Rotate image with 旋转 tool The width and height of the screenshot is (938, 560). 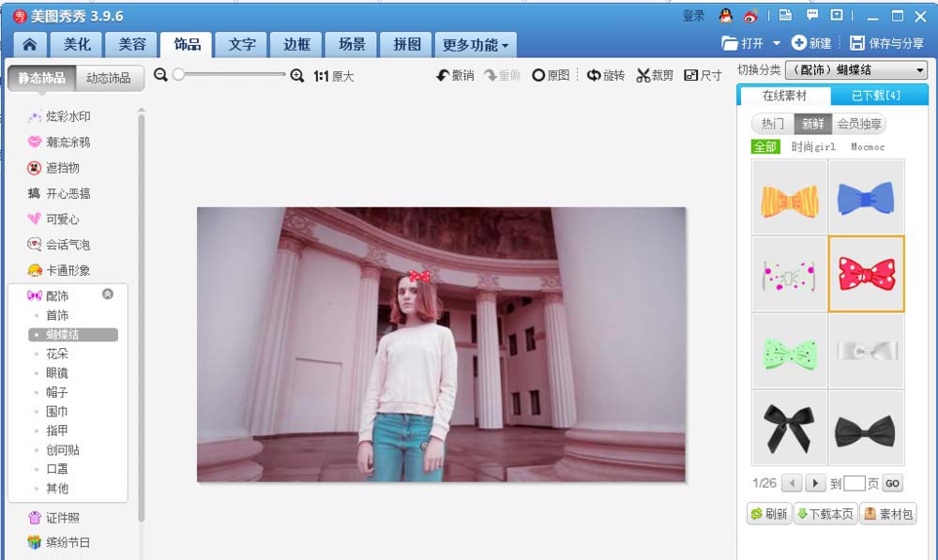[x=605, y=75]
